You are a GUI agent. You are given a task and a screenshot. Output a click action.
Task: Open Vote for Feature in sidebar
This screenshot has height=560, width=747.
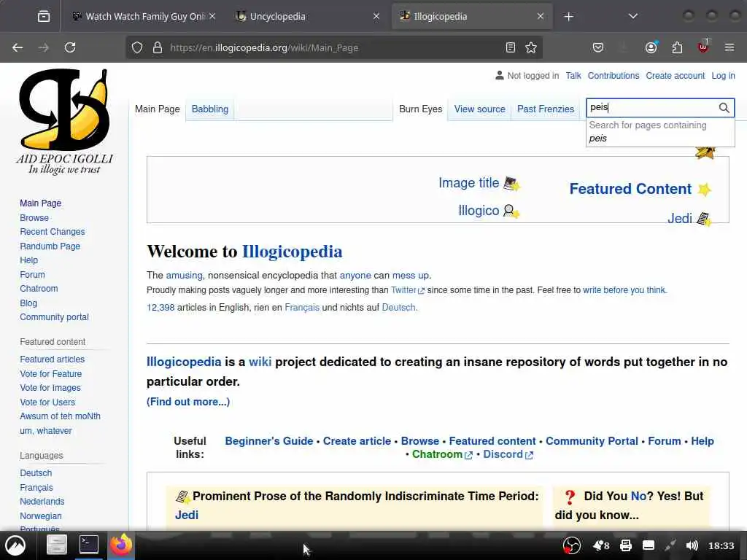click(x=50, y=374)
